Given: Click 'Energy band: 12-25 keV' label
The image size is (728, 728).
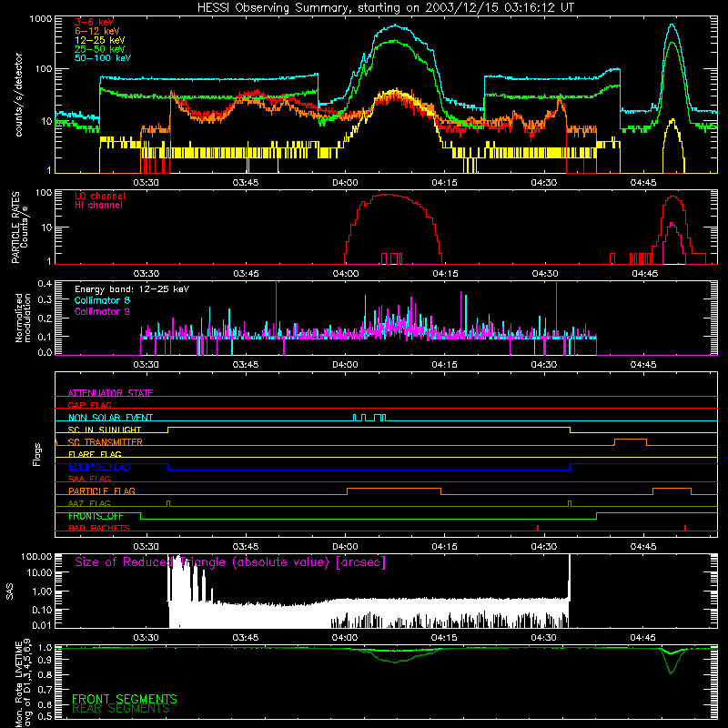Looking at the screenshot, I should click(132, 289).
